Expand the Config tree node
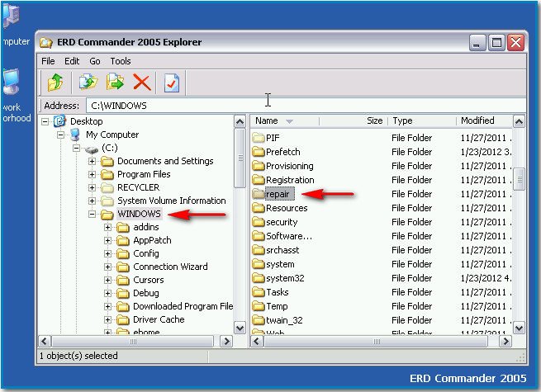The image size is (541, 392). [107, 253]
